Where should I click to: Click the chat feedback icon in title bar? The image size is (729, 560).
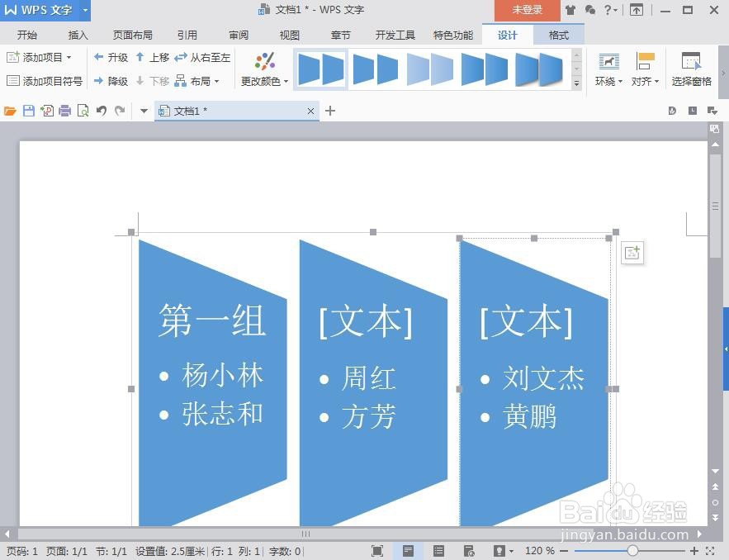click(x=590, y=10)
